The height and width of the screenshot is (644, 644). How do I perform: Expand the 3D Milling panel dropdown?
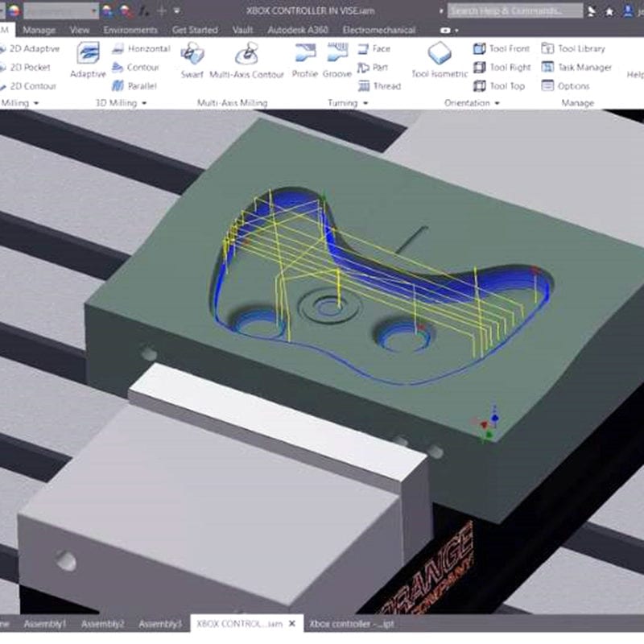[144, 103]
